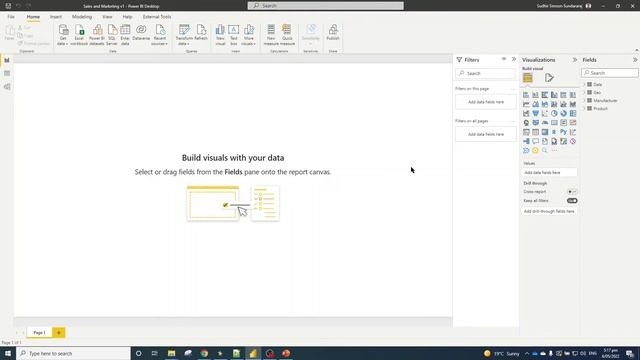
Task: Collapse the Filters pane
Action: click(x=514, y=59)
